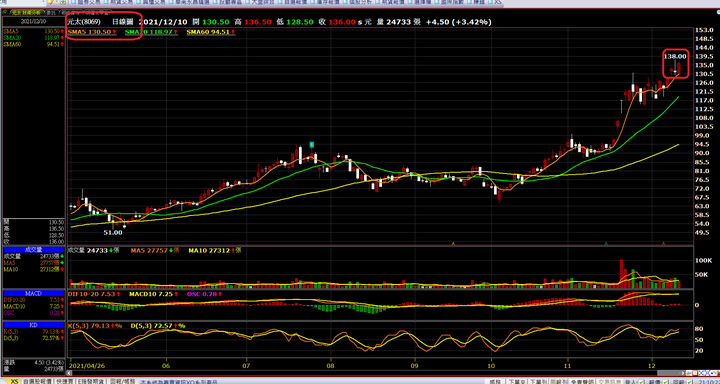Click the blue KD panel header
The width and height of the screenshot is (720, 384).
pos(34,325)
